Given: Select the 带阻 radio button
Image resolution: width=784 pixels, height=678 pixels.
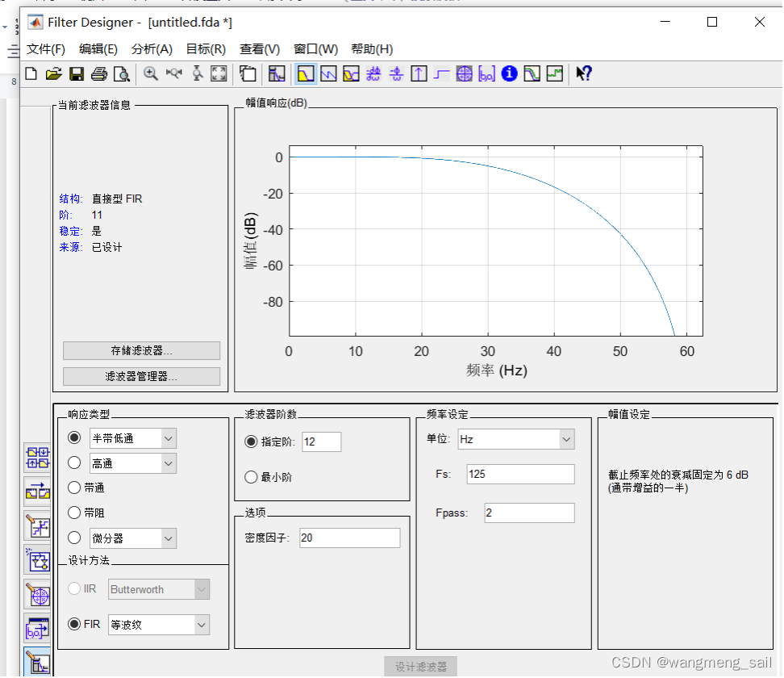Looking at the screenshot, I should [x=75, y=513].
